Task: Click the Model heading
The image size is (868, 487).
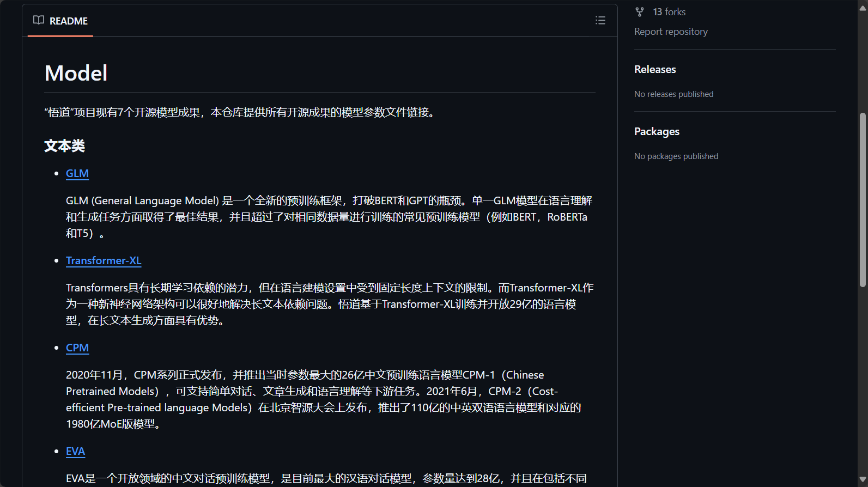Action: pyautogui.click(x=76, y=73)
